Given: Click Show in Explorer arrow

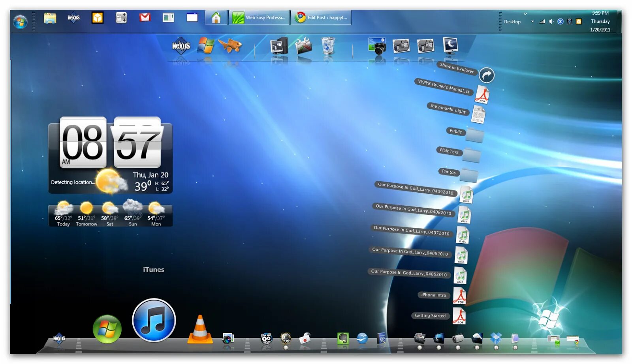Looking at the screenshot, I should [x=487, y=75].
